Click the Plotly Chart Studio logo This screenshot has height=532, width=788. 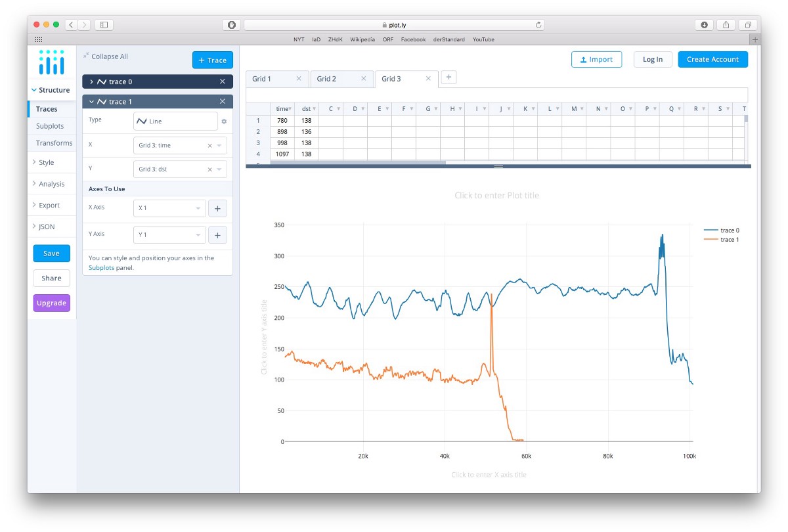click(52, 62)
